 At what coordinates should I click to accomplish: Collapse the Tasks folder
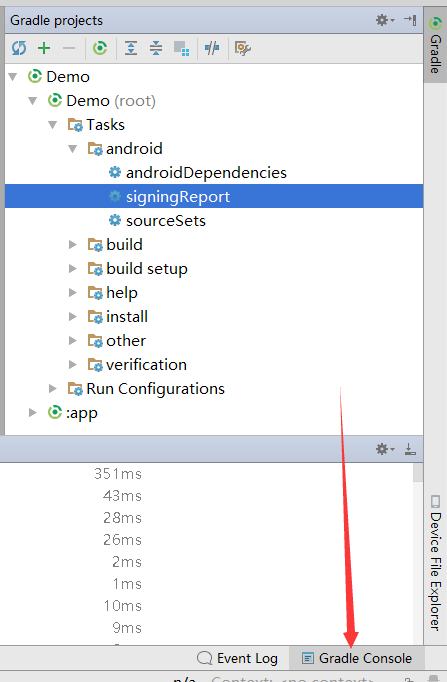(53, 125)
